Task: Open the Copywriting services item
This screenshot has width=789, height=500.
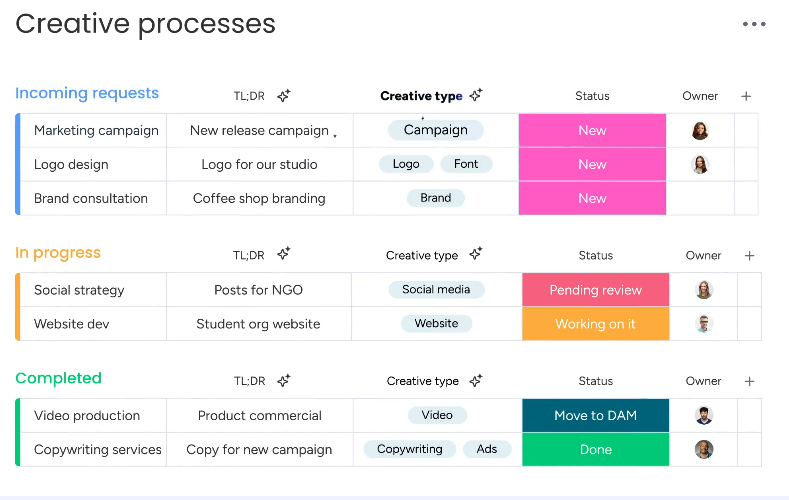Action: (x=98, y=450)
